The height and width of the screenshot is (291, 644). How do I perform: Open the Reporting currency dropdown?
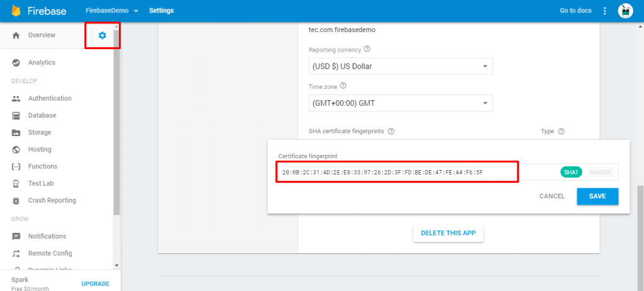click(x=400, y=66)
